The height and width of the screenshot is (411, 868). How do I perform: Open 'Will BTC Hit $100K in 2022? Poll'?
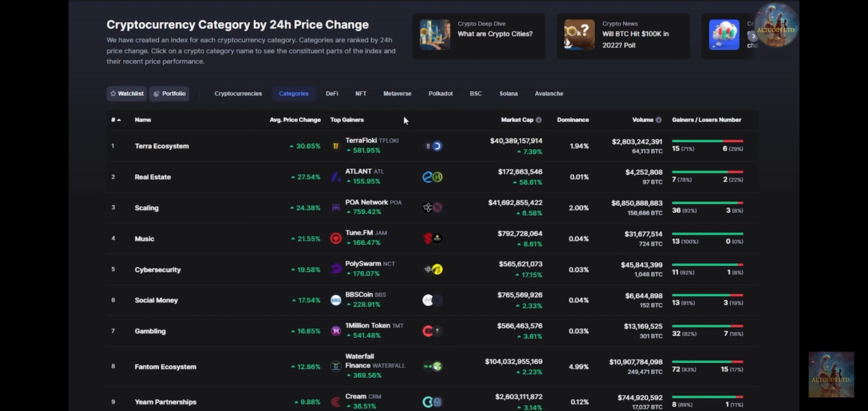tap(635, 40)
